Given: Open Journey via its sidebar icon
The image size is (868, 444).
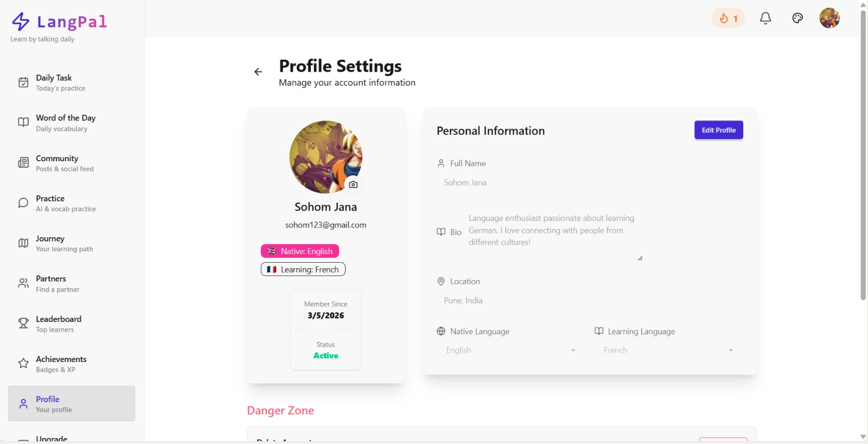Looking at the screenshot, I should click(x=22, y=243).
